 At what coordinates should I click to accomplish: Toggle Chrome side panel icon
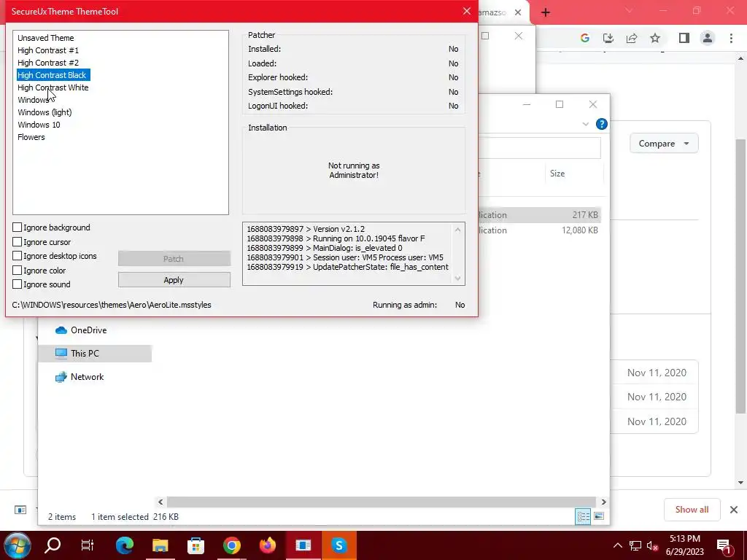(x=684, y=38)
